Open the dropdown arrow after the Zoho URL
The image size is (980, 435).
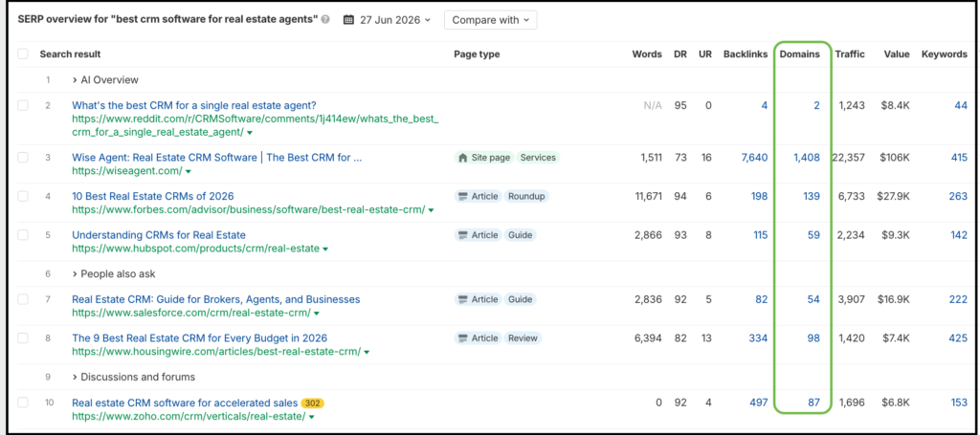[x=311, y=416]
